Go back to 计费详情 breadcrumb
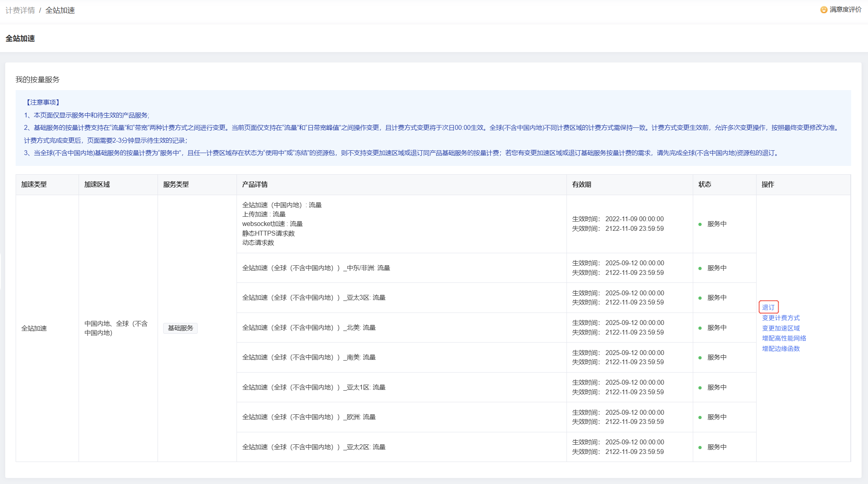Viewport: 868px width, 484px height. (x=20, y=10)
